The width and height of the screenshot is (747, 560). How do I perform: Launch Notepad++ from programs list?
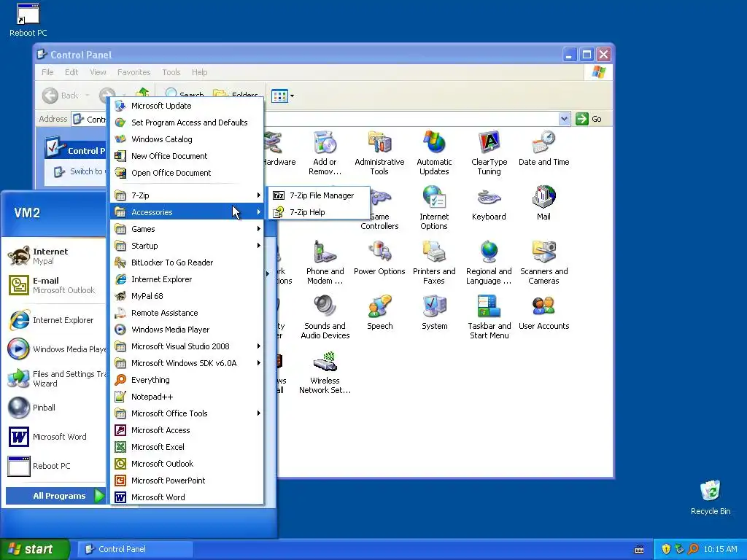[187, 397]
